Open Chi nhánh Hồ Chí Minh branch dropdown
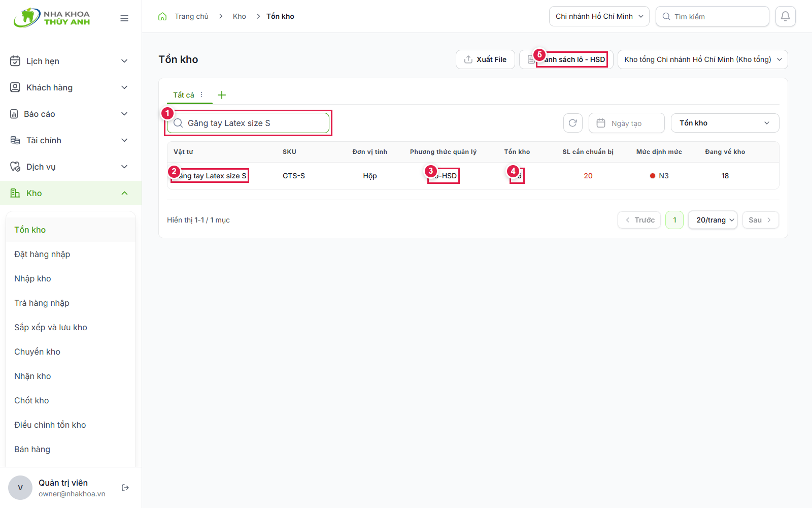The image size is (812, 508). [x=599, y=16]
